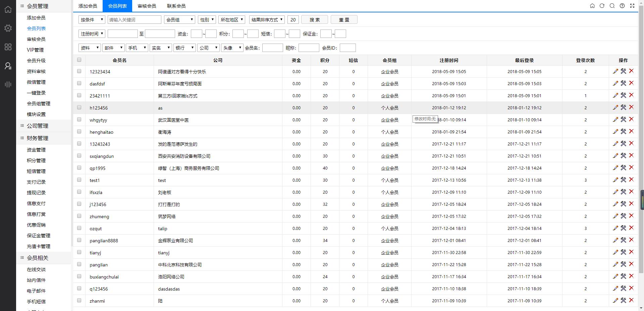This screenshot has height=311, width=644.
Task: Open the help question mark icon
Action: tap(622, 6)
